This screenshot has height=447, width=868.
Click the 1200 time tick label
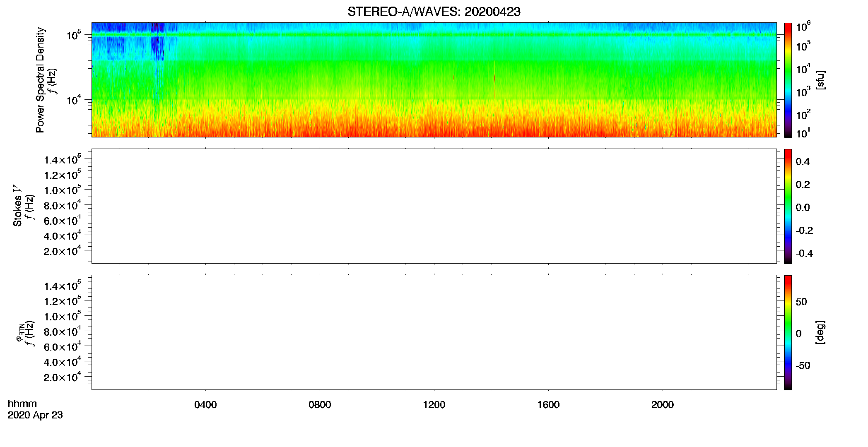pyautogui.click(x=434, y=405)
